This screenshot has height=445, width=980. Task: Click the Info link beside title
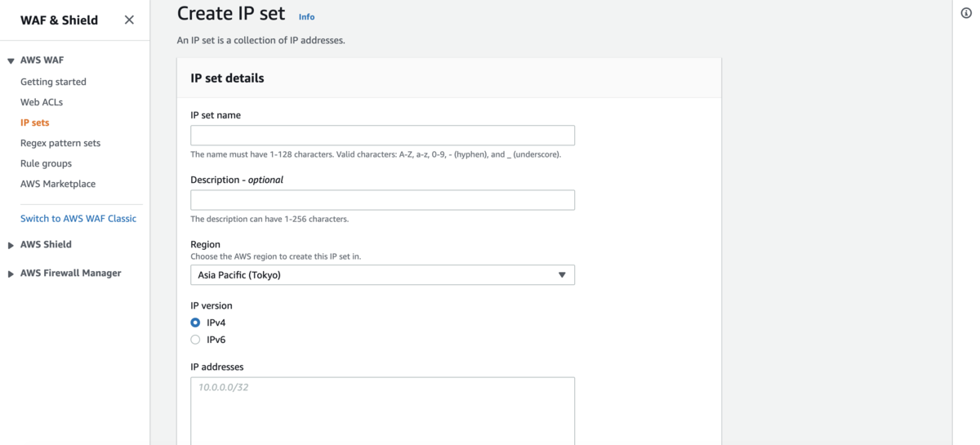(x=306, y=16)
